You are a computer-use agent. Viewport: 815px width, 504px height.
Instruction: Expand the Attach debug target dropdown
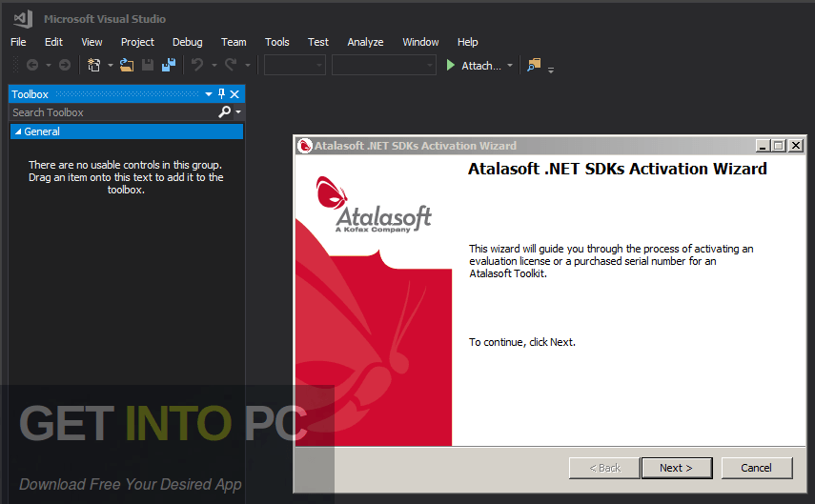tap(510, 66)
